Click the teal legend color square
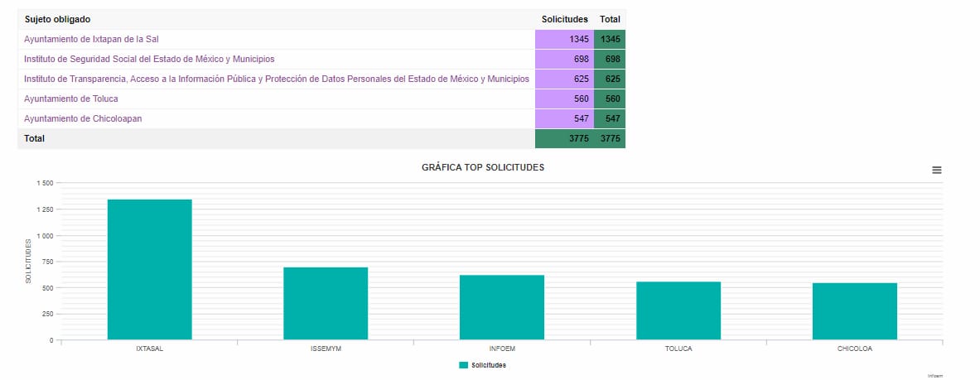Viewport: 980px width, 380px height. coord(463,365)
